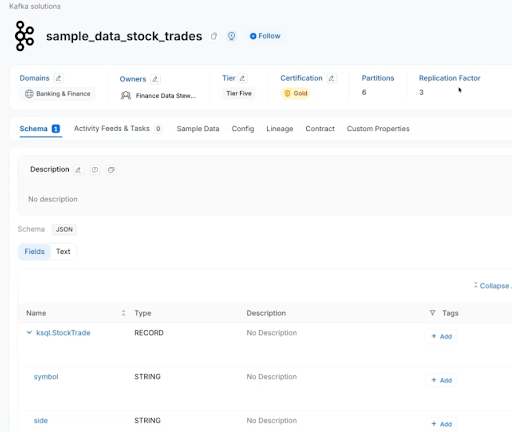
Task: Select the Fields schema view
Action: (34, 252)
